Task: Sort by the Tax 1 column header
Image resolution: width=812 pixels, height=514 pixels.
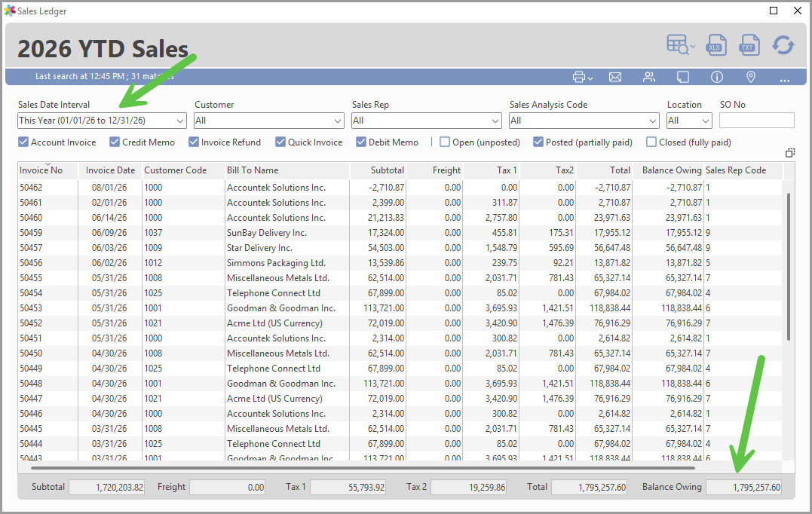Action: pos(491,170)
